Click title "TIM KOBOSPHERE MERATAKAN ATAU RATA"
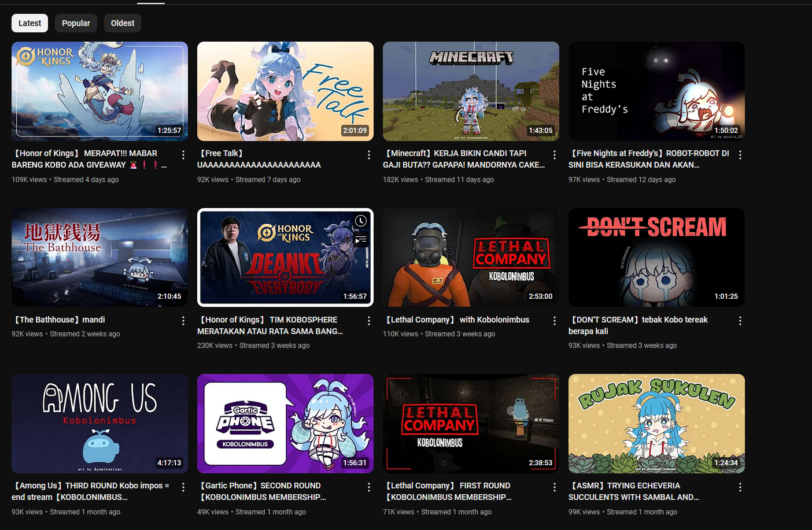 (x=270, y=325)
